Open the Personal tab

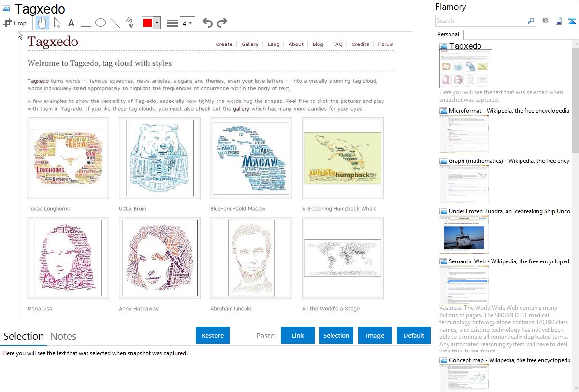(x=448, y=34)
